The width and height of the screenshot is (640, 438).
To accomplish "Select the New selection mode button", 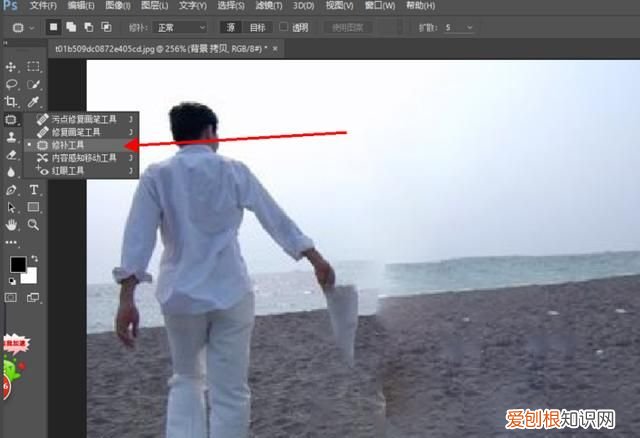I will [53, 27].
